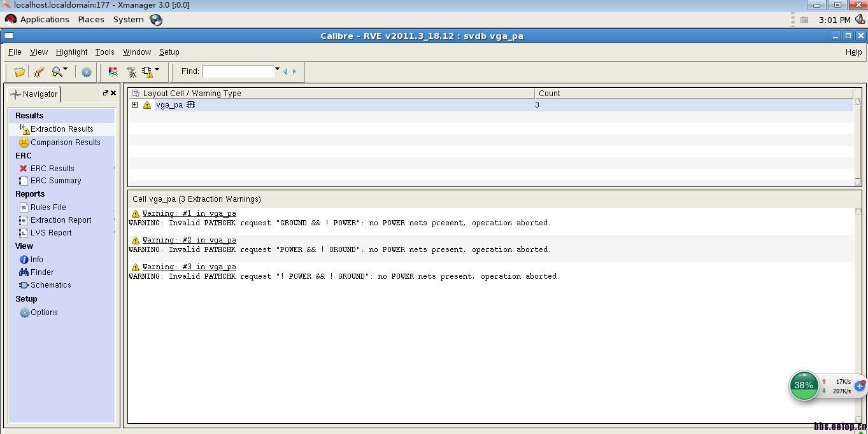Screen dimensions: 868x434
Task: Click the blue plus button on the network speed widget
Action: pyautogui.click(x=859, y=386)
